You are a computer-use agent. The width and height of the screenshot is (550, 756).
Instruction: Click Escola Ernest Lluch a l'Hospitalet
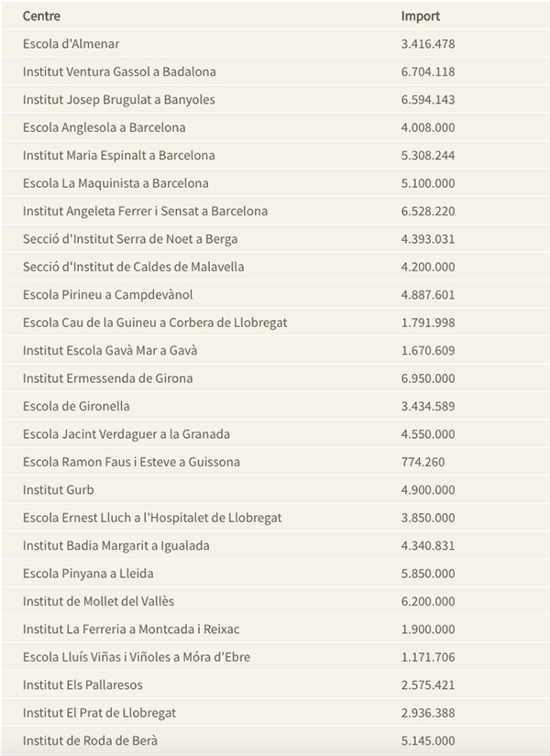point(152,518)
